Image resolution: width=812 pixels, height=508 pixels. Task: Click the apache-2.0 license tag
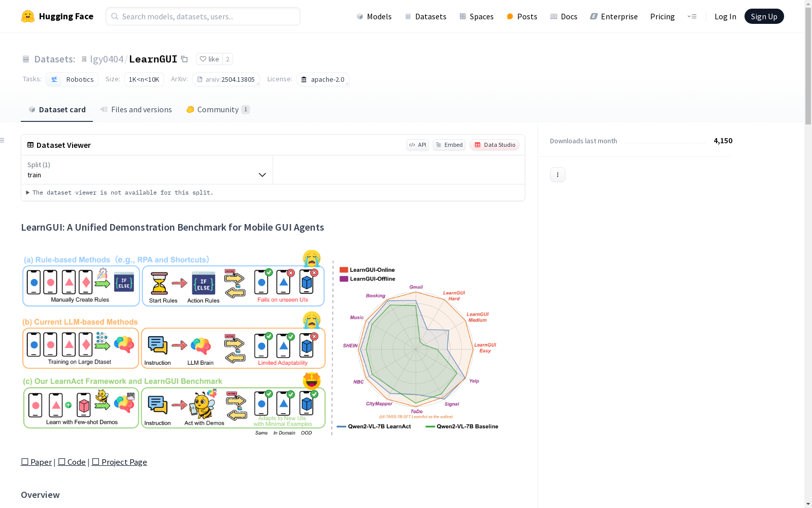(323, 79)
